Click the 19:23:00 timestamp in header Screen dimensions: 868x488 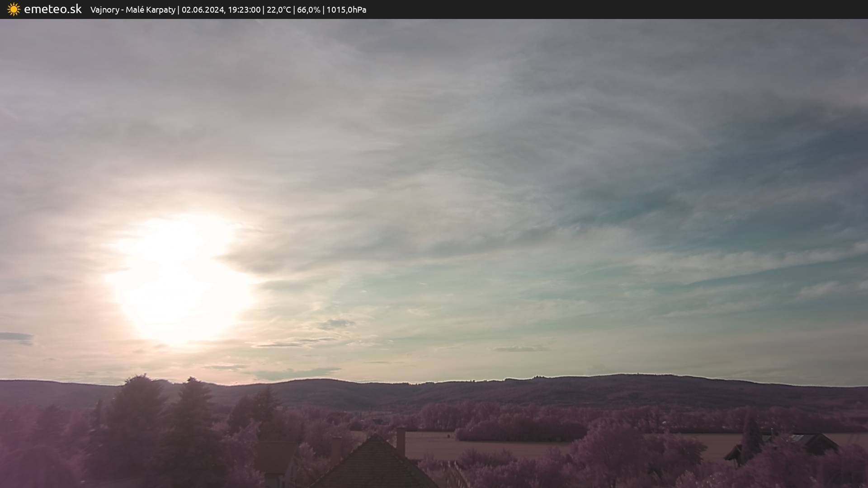coord(244,9)
